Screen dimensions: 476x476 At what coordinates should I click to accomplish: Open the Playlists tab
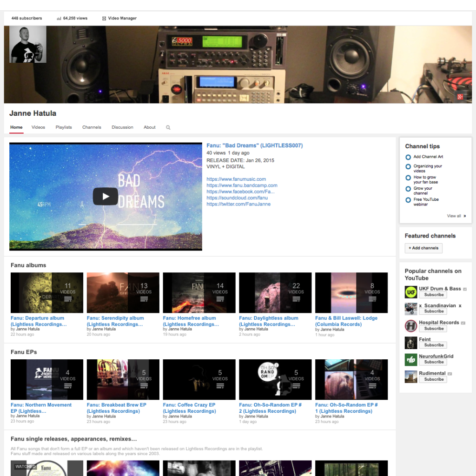pos(64,127)
